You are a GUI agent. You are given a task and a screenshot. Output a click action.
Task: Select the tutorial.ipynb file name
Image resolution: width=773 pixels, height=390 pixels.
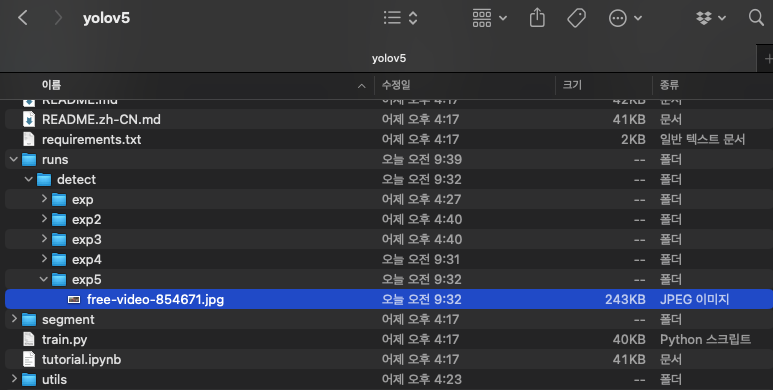[81, 359]
